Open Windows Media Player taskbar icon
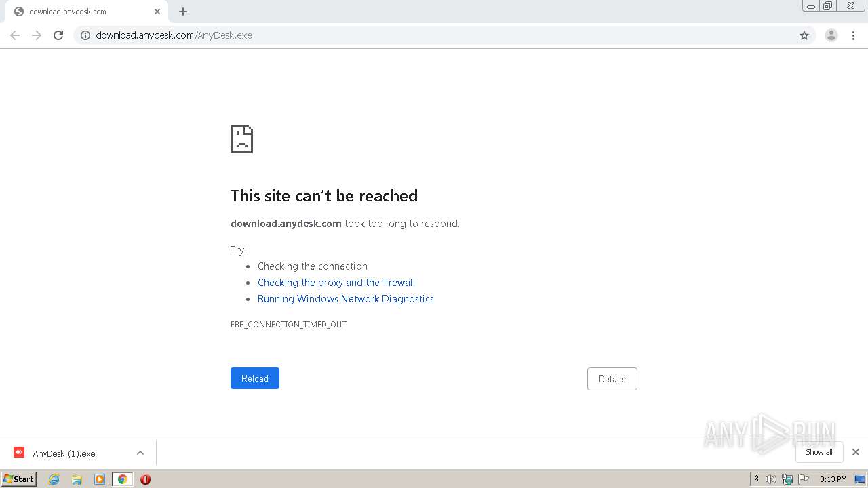The width and height of the screenshot is (868, 488). coord(100,479)
